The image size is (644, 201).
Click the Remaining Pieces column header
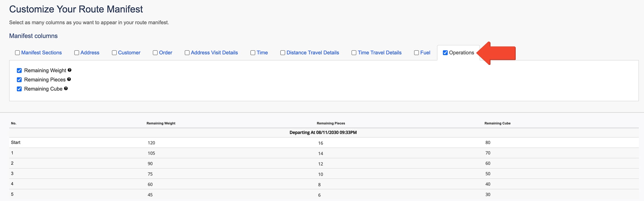tap(331, 123)
